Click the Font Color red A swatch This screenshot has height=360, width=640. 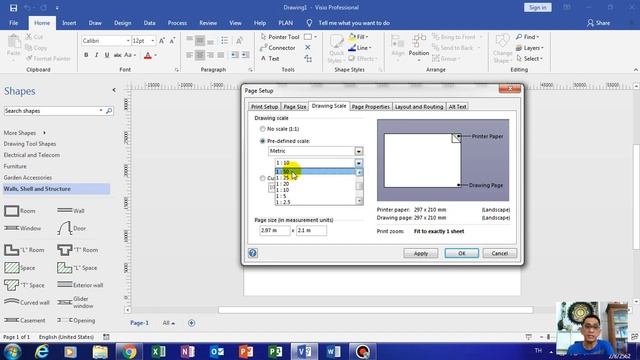coord(148,55)
